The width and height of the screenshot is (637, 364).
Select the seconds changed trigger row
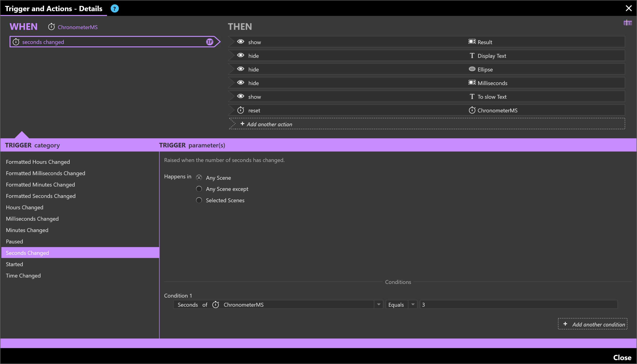pyautogui.click(x=115, y=42)
